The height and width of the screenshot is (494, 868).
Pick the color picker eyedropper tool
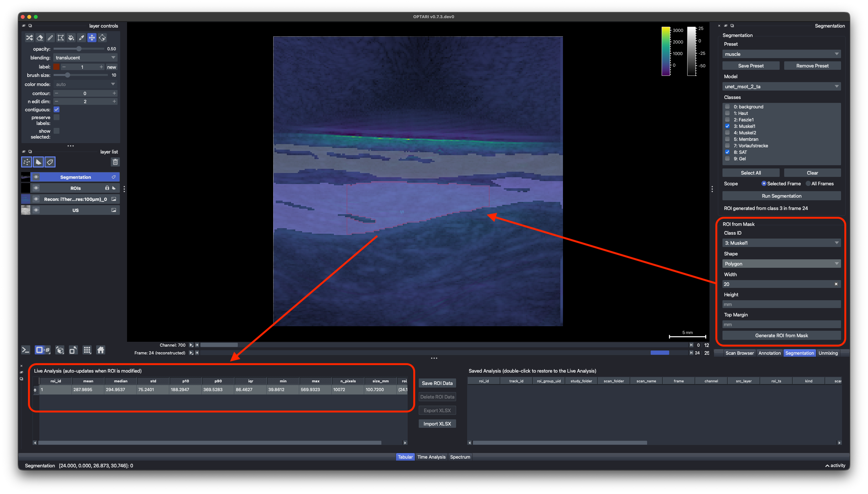(82, 38)
